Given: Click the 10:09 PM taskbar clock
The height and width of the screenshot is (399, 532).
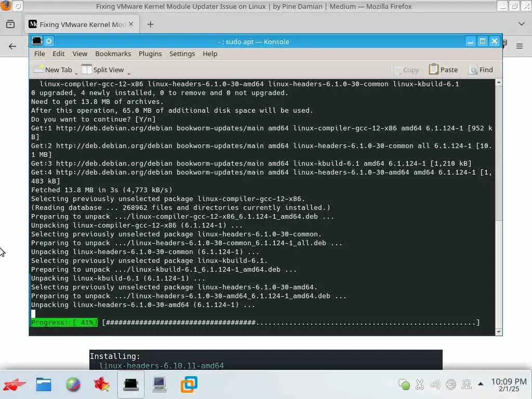Looking at the screenshot, I should pyautogui.click(x=509, y=384).
